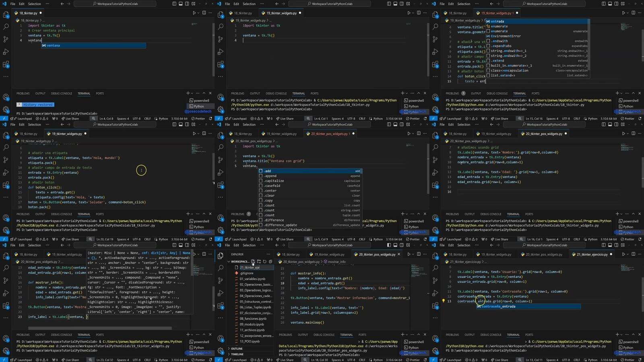Toggle bottom panel in Ln 4, Col 8 window

click(x=181, y=4)
